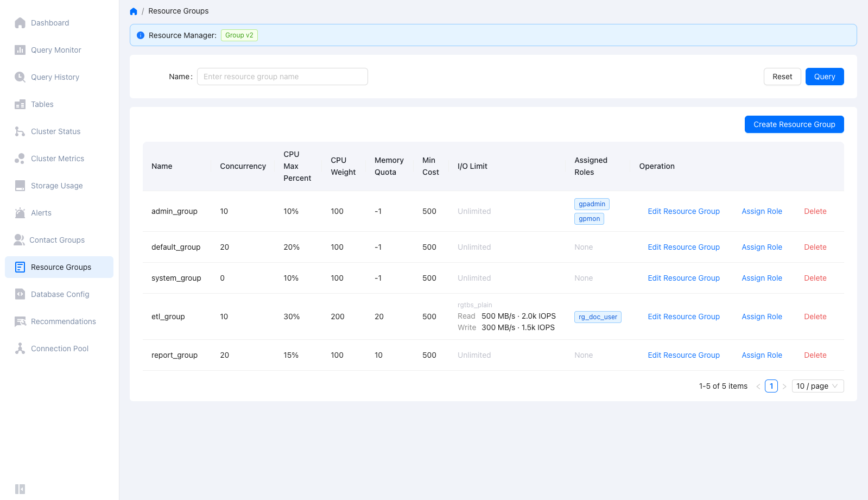Click the default_group name cell
Image resolution: width=868 pixels, height=500 pixels.
click(176, 247)
